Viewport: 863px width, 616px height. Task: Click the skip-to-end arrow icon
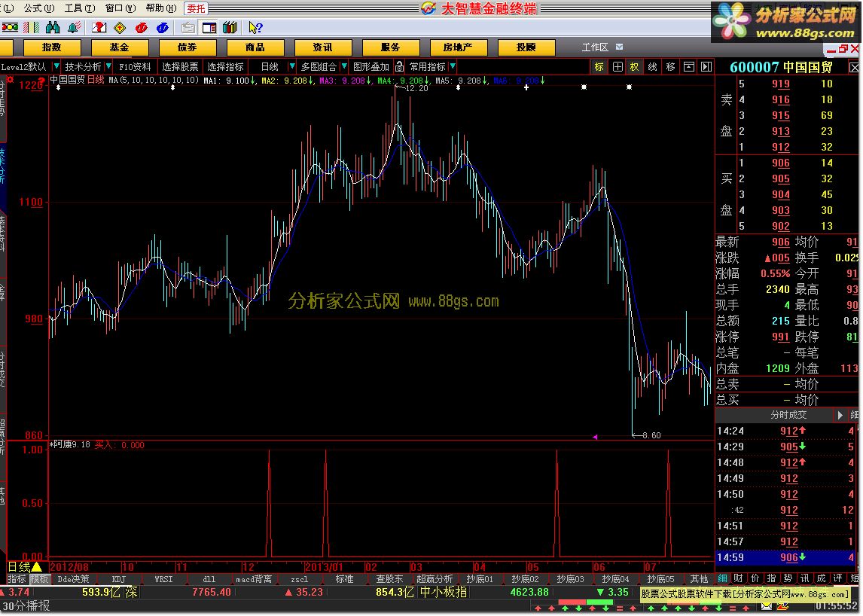point(706,66)
